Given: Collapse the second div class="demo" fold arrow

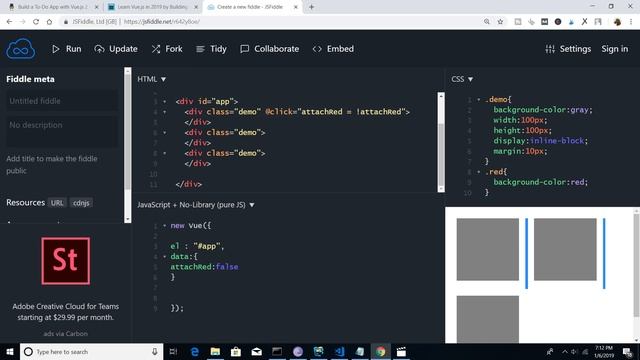Looking at the screenshot, I should tap(164, 133).
